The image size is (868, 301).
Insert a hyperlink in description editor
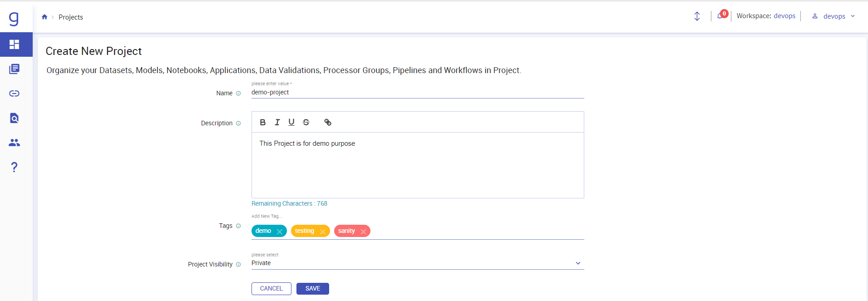point(328,122)
